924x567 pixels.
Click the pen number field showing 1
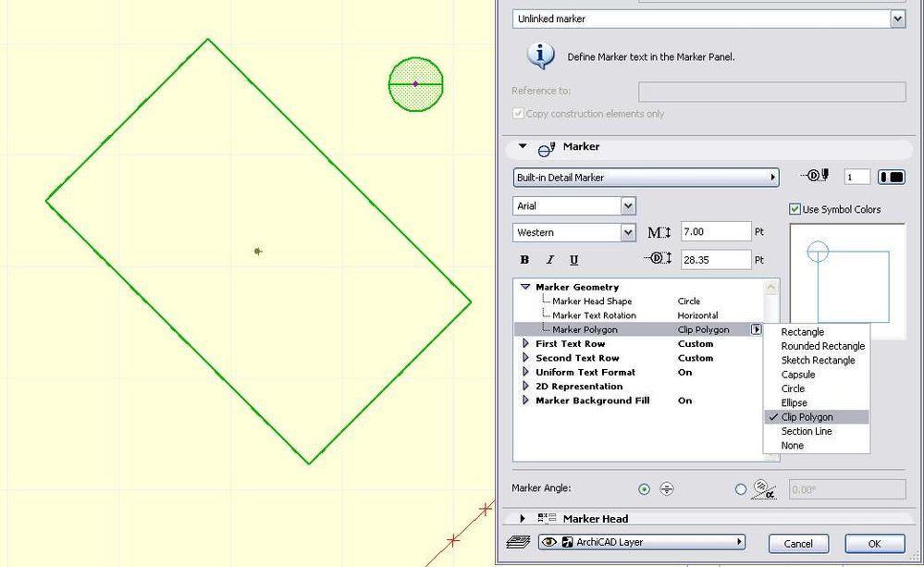pyautogui.click(x=856, y=177)
